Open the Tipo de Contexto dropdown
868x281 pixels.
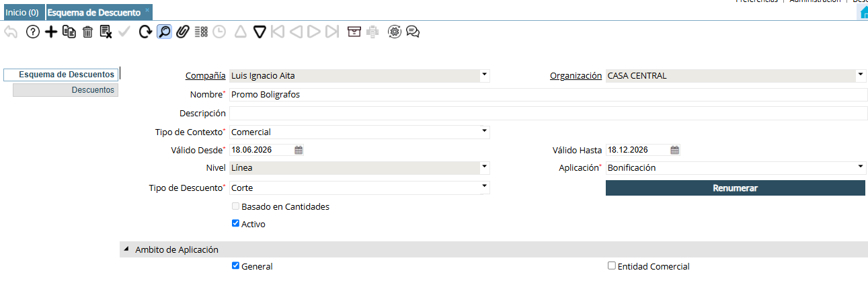(x=484, y=132)
